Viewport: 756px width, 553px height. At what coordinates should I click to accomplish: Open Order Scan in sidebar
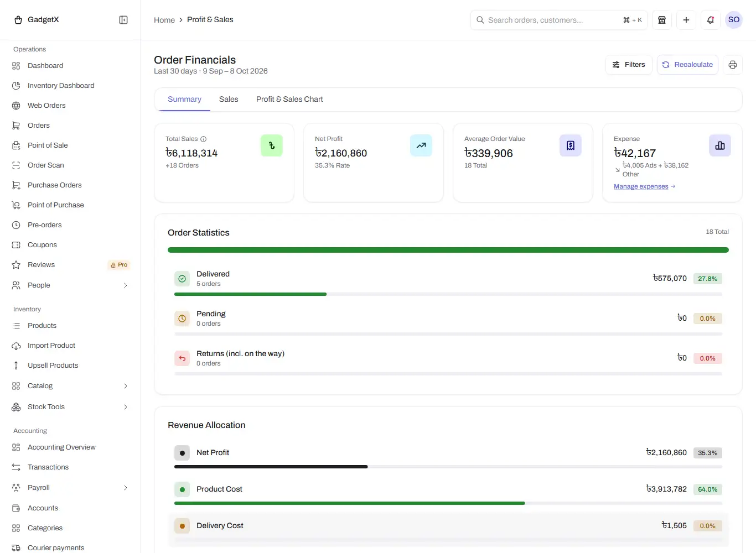(70, 165)
